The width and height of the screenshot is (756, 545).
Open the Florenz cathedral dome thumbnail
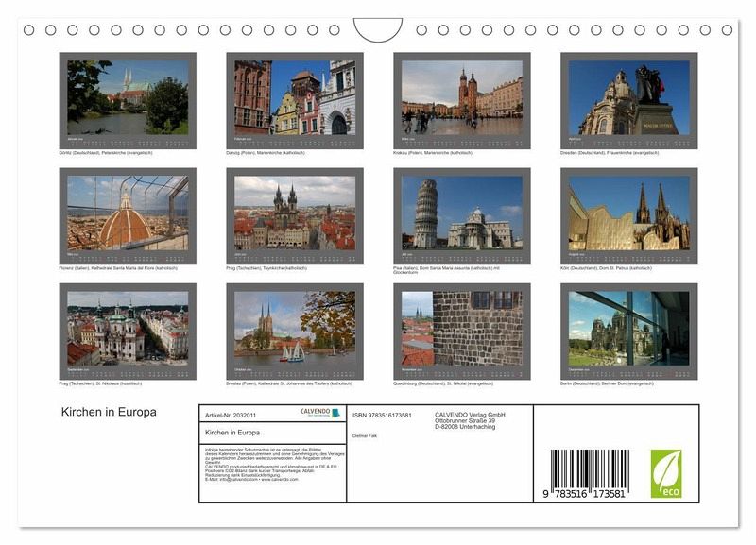128,215
